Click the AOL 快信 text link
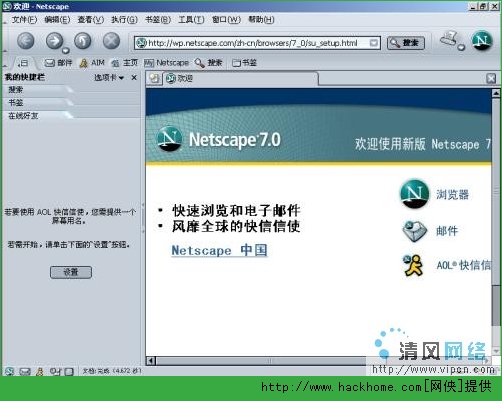 coord(463,265)
